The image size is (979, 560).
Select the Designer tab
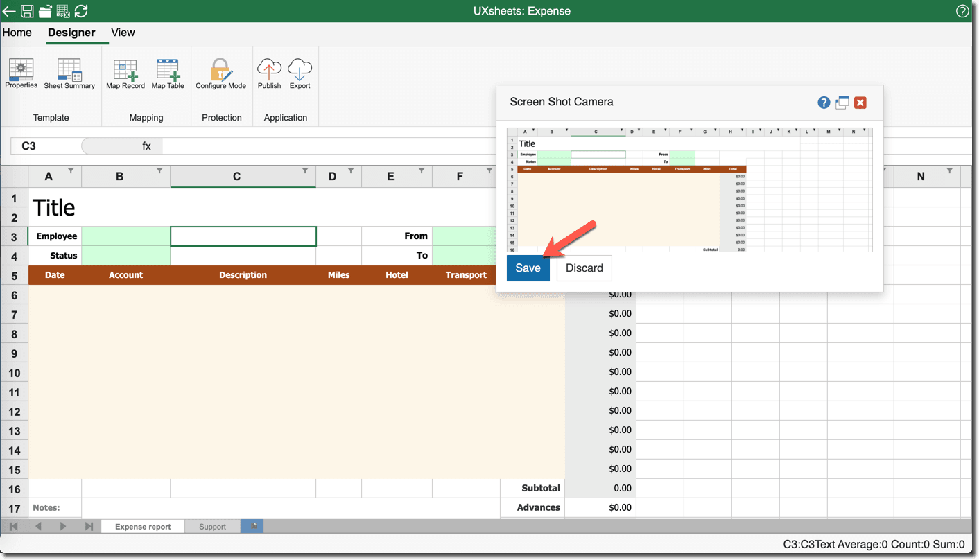[x=71, y=33]
